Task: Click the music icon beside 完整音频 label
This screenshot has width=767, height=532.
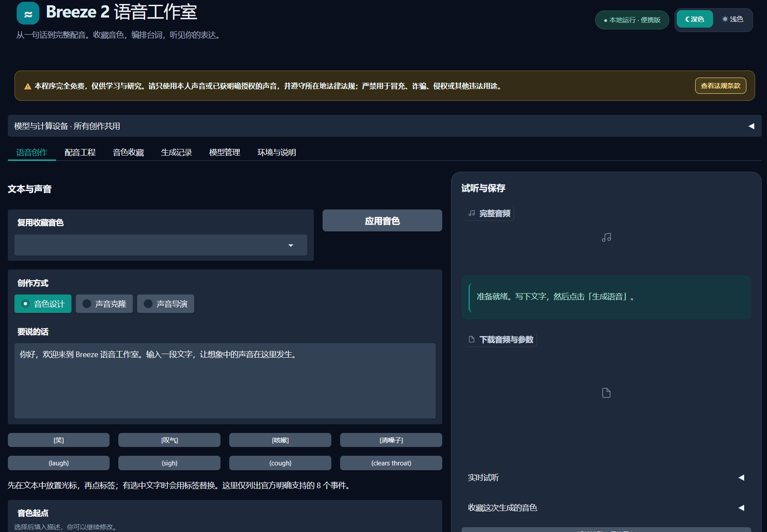Action: [472, 213]
